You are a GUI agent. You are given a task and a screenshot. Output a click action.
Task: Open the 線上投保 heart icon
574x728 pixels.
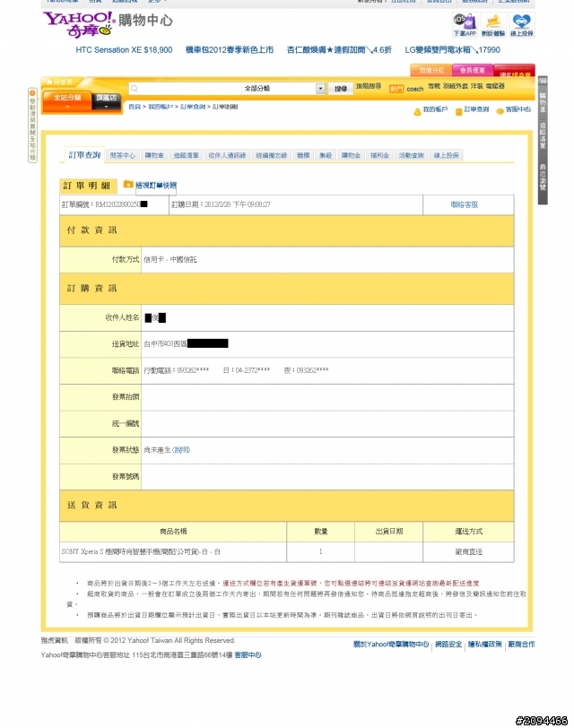coord(521,25)
